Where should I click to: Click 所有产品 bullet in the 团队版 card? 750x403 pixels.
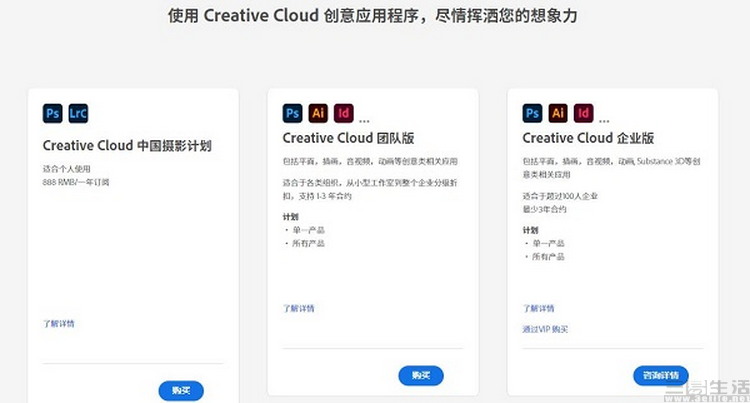[x=309, y=244]
